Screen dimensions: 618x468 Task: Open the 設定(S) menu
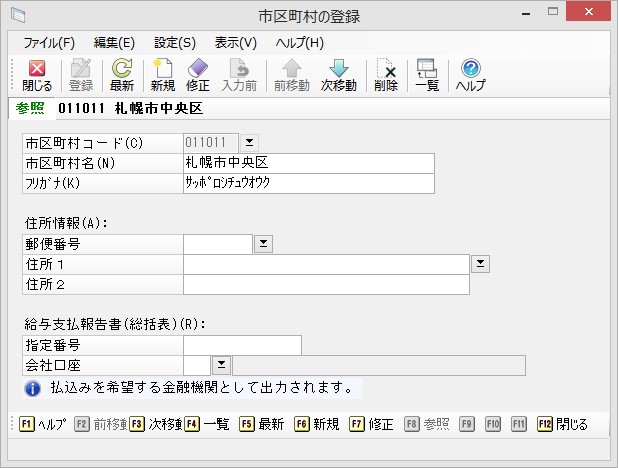175,43
